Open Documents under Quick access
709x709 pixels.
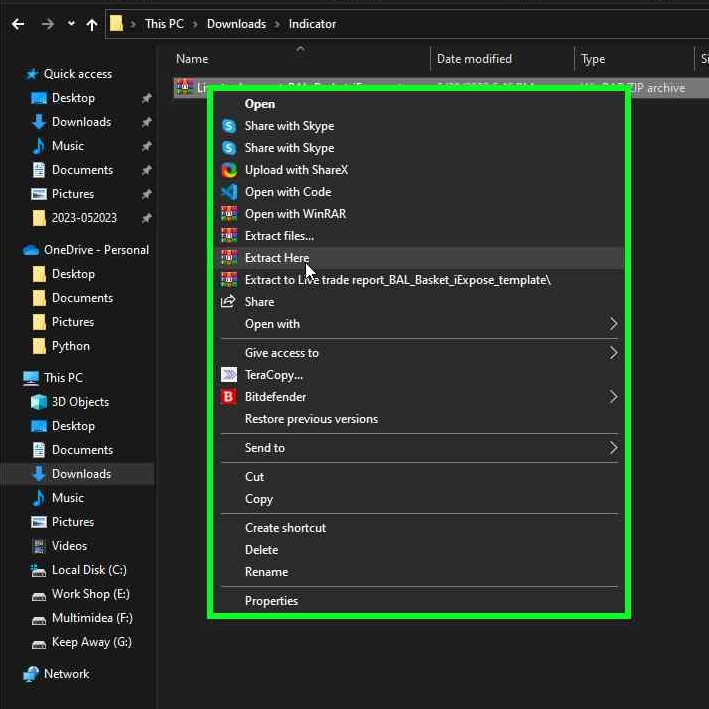coord(82,170)
